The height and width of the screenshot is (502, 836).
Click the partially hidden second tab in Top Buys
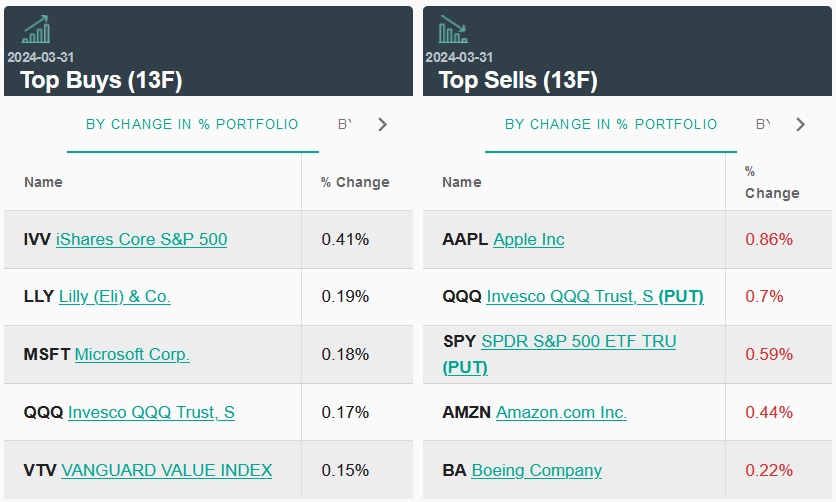point(345,125)
